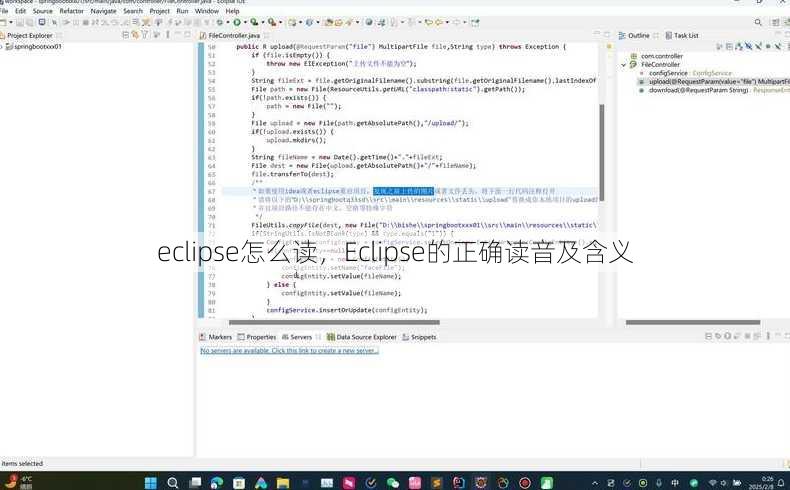Show hidden tray icons chevron
The height and width of the screenshot is (490, 790).
tap(595, 483)
